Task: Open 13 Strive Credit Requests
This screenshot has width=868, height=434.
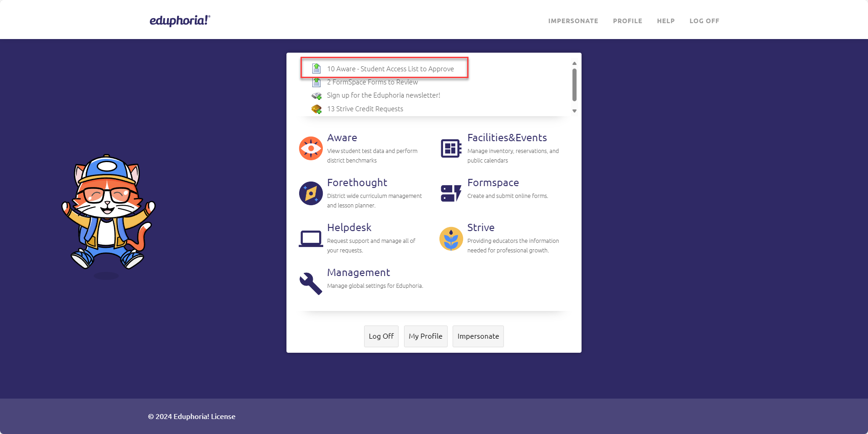Action: point(365,109)
